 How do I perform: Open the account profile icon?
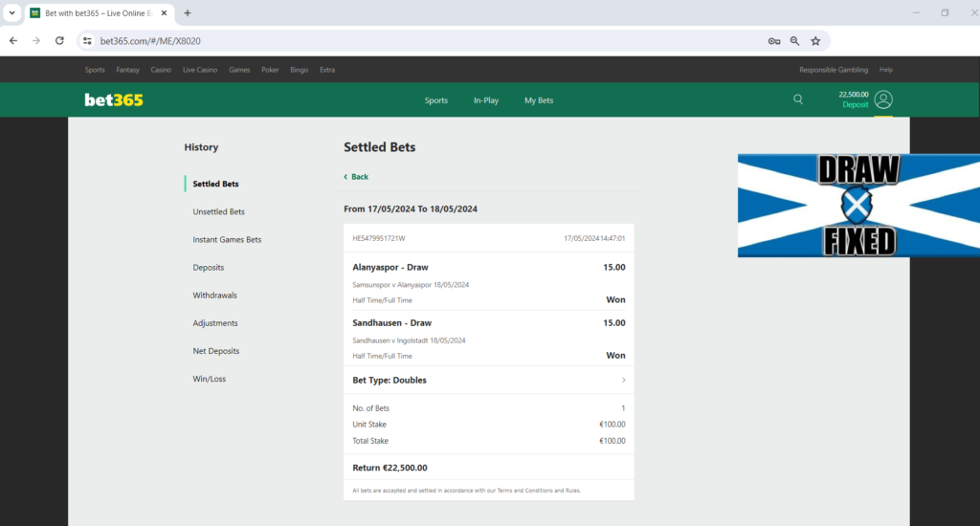coord(883,99)
